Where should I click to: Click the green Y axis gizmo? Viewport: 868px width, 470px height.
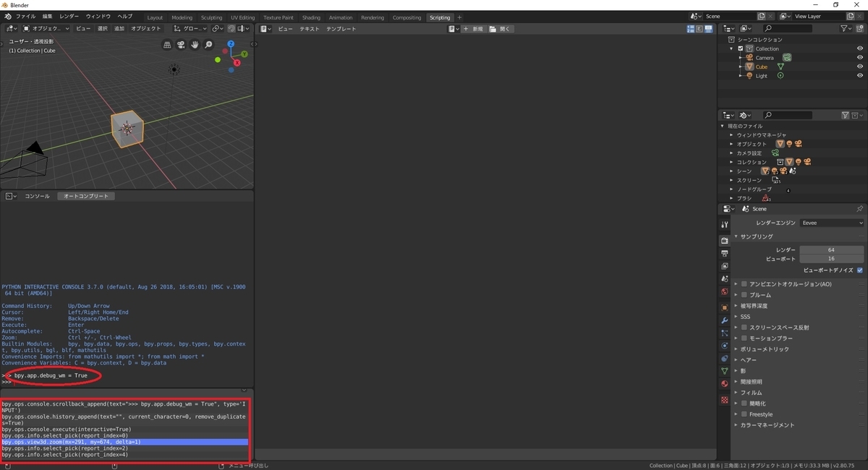tap(244, 54)
